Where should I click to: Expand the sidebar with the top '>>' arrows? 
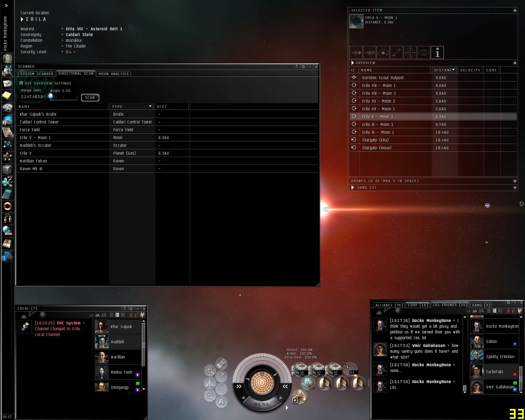(6, 6)
